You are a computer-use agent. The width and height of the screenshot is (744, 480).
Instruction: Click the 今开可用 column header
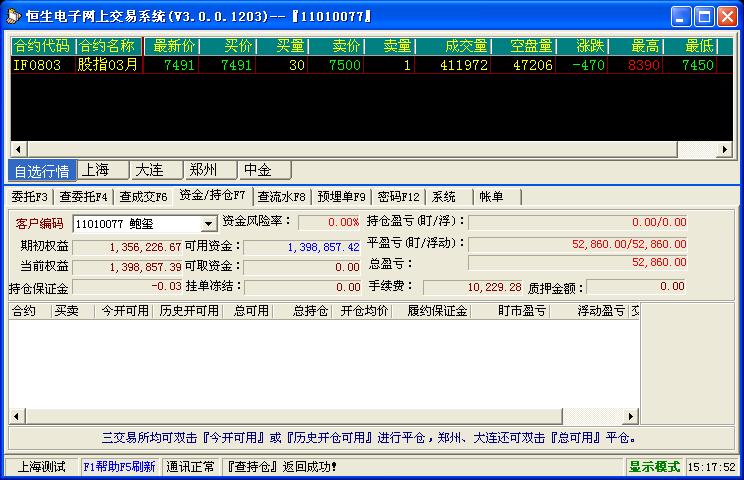coord(124,311)
